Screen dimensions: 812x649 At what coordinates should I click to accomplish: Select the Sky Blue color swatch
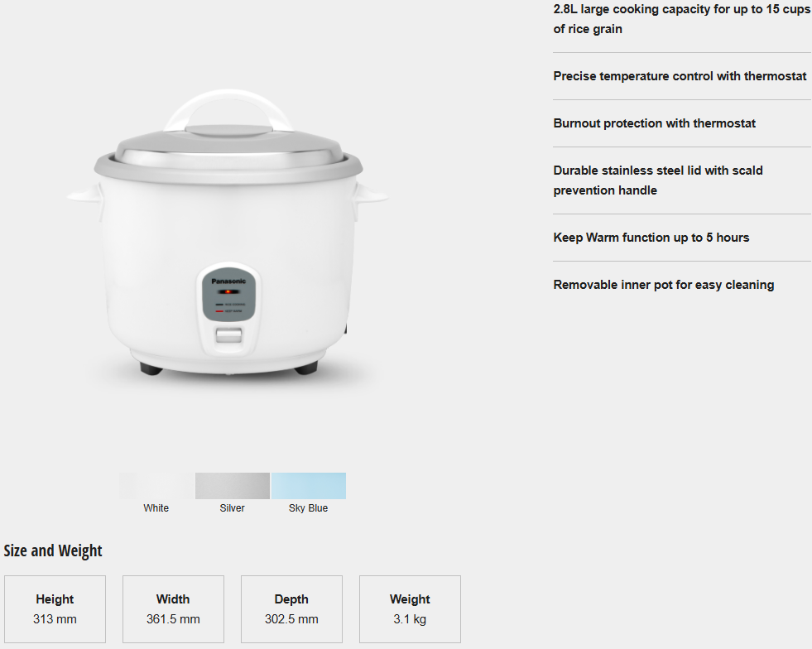coord(309,486)
